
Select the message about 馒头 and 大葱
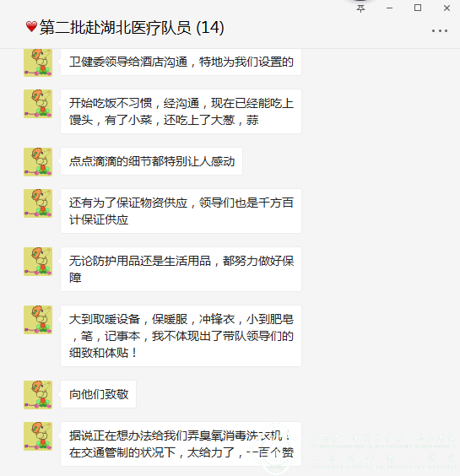tap(181, 111)
